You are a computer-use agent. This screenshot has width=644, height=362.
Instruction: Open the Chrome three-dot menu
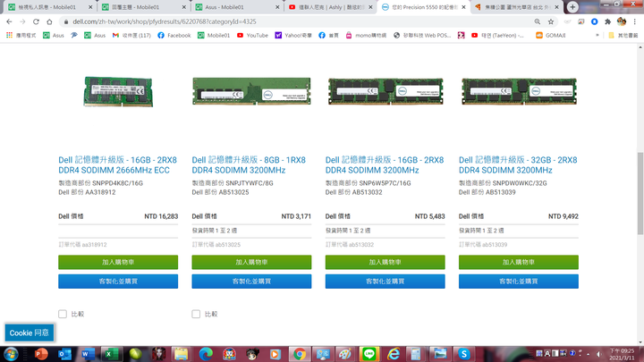tap(635, 21)
